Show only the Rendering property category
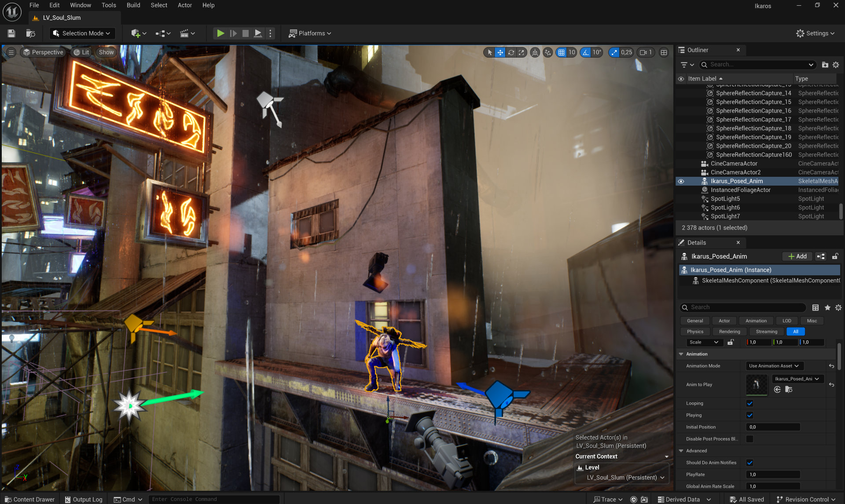845x504 pixels. [729, 332]
